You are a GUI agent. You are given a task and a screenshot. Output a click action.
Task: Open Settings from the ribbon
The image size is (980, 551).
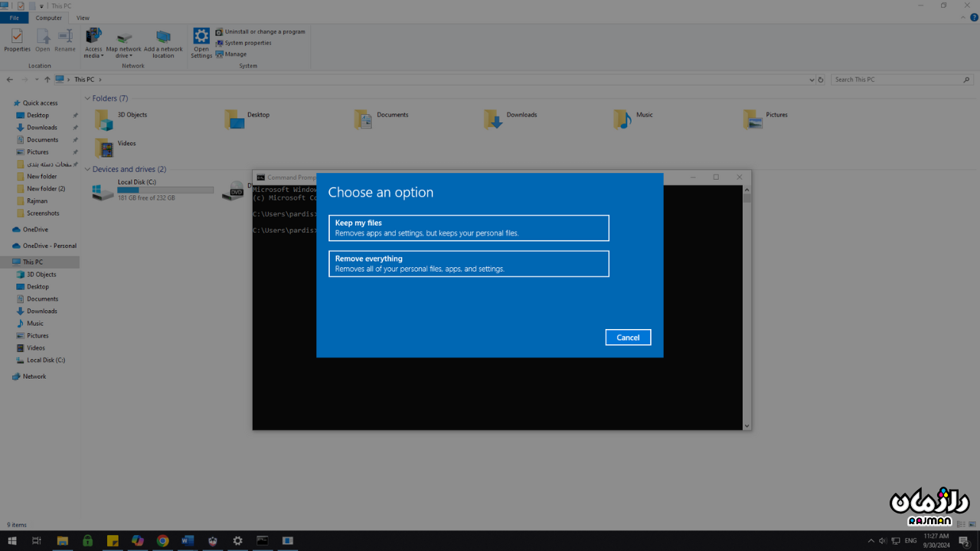point(201,43)
